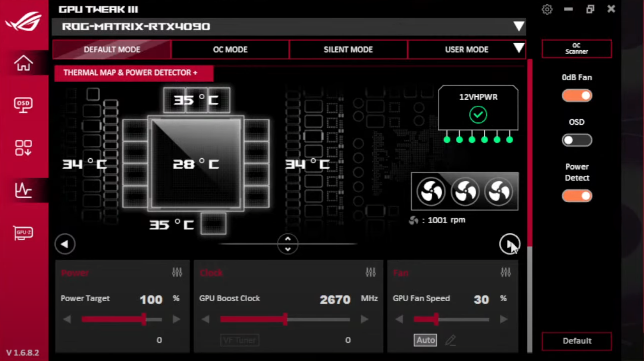The height and width of the screenshot is (361, 644).
Task: Run the OC Scanner
Action: tap(577, 48)
